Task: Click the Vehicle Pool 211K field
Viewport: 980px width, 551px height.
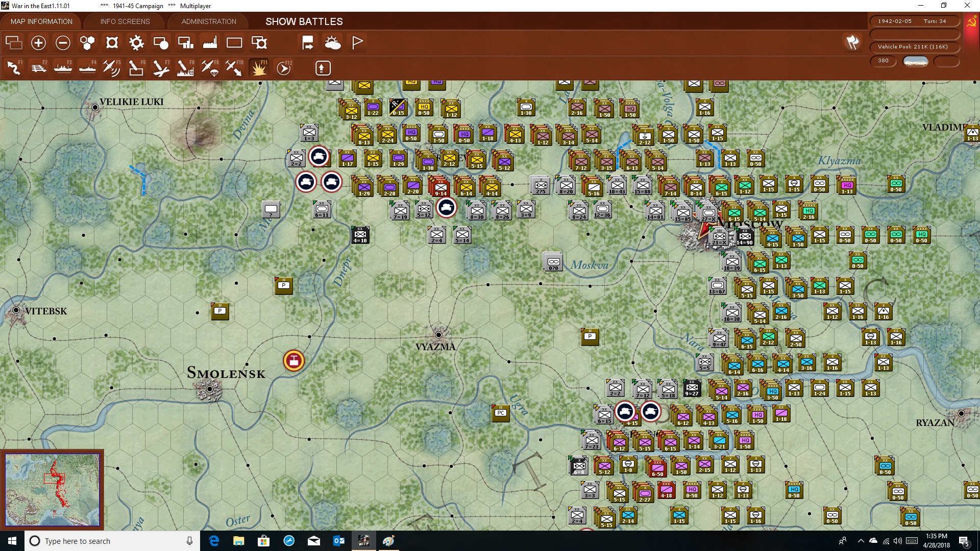Action: [914, 46]
